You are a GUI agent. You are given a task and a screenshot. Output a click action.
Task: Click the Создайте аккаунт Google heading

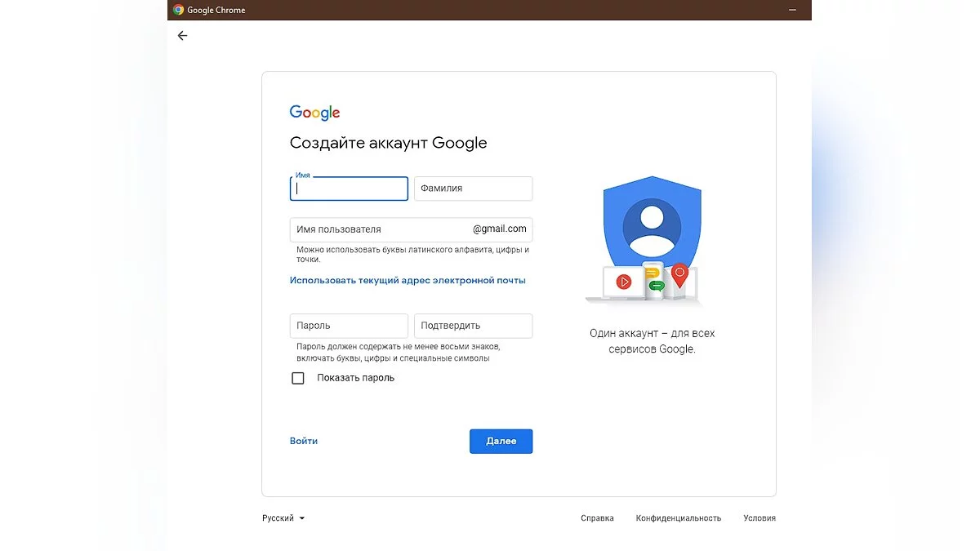coord(388,143)
